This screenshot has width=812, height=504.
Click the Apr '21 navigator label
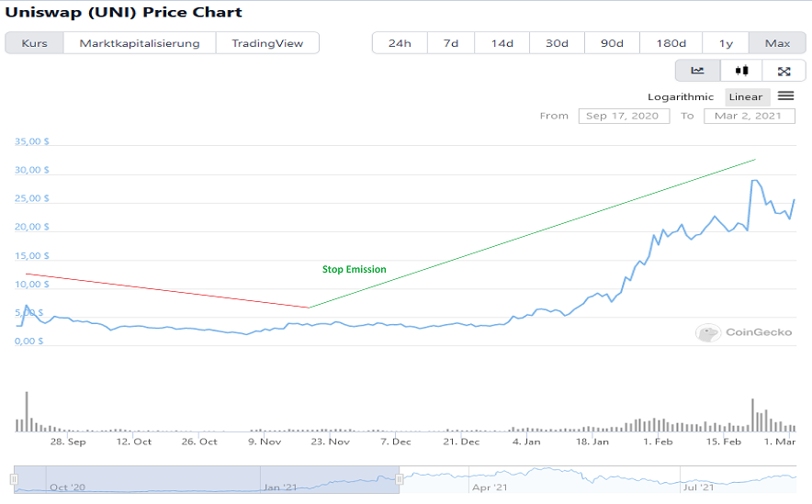coord(490,487)
